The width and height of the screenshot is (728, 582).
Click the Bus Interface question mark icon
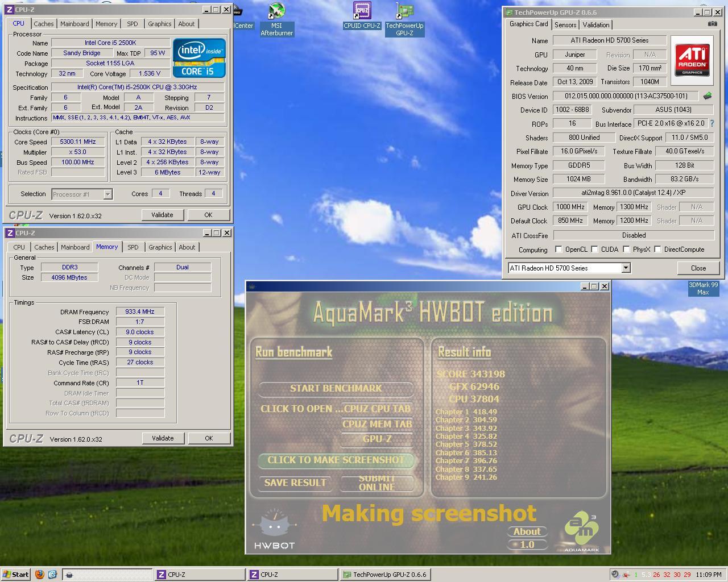click(x=712, y=123)
